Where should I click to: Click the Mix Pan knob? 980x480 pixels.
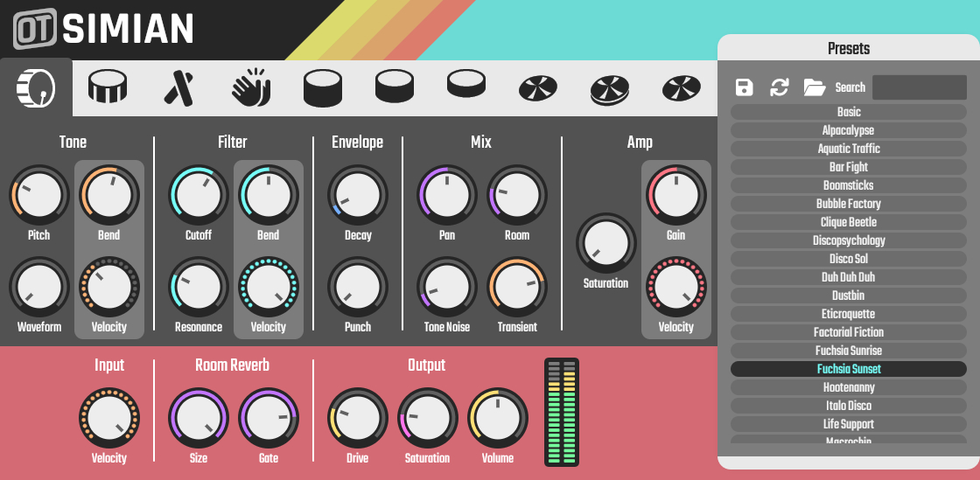447,195
